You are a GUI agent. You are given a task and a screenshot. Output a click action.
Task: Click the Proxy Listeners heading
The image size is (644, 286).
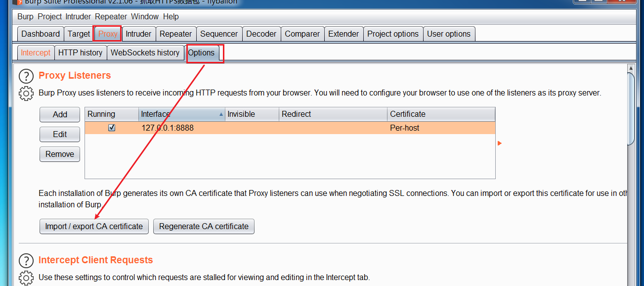point(75,75)
